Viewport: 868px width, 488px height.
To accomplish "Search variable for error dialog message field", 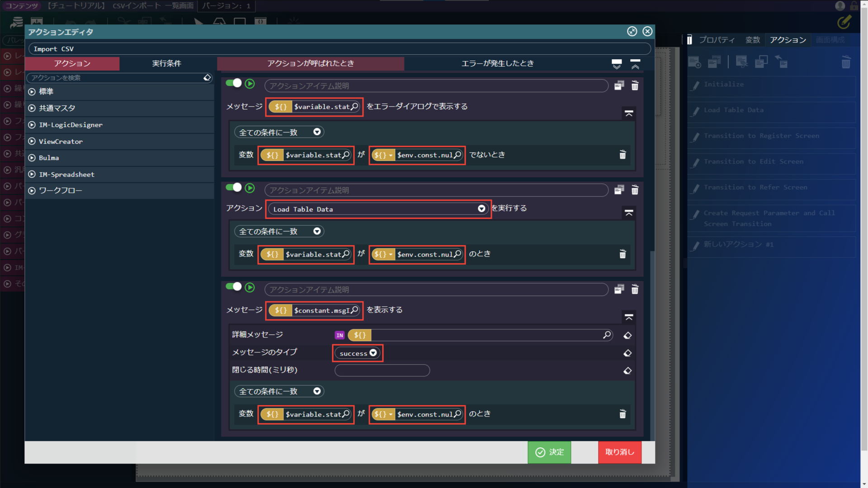I will (354, 107).
